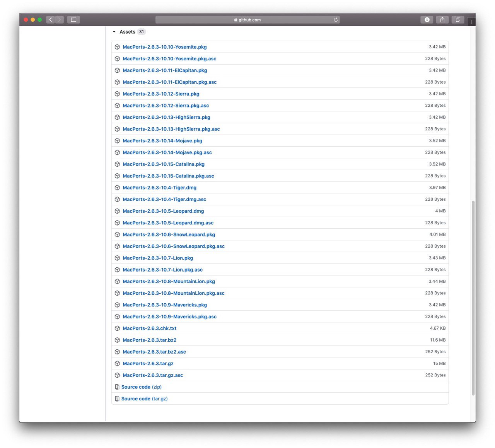Click zip file icon beside Source code (zip)
This screenshot has width=495, height=448.
pyautogui.click(x=117, y=387)
